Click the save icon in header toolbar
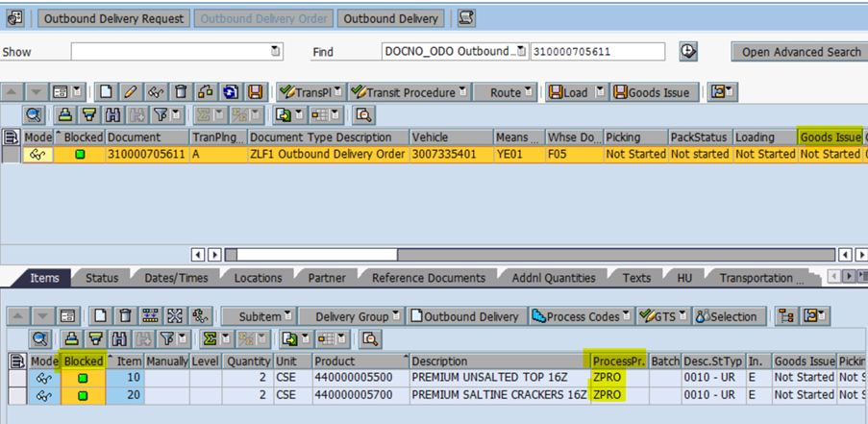 (256, 92)
